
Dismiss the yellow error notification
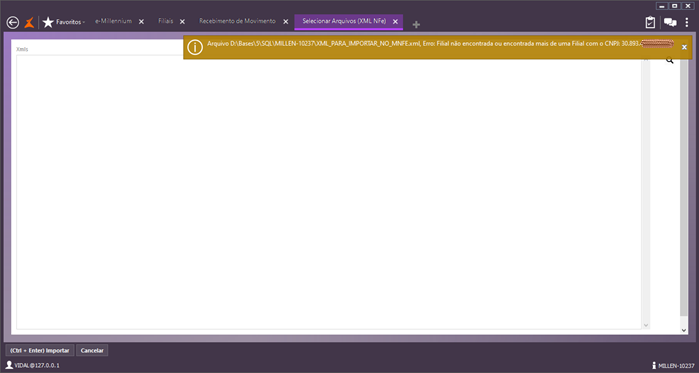click(684, 47)
